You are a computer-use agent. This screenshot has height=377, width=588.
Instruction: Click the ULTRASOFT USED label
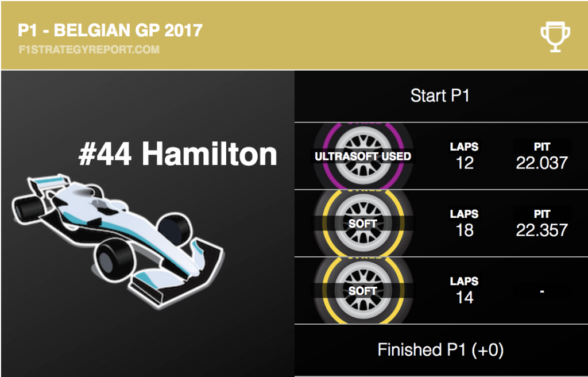coord(363,156)
